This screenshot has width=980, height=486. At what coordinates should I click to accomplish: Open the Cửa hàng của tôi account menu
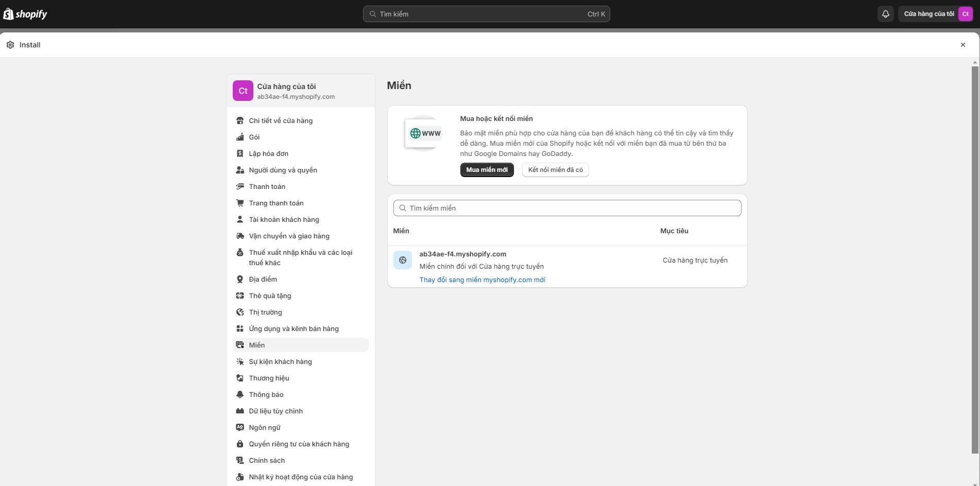coord(935,14)
